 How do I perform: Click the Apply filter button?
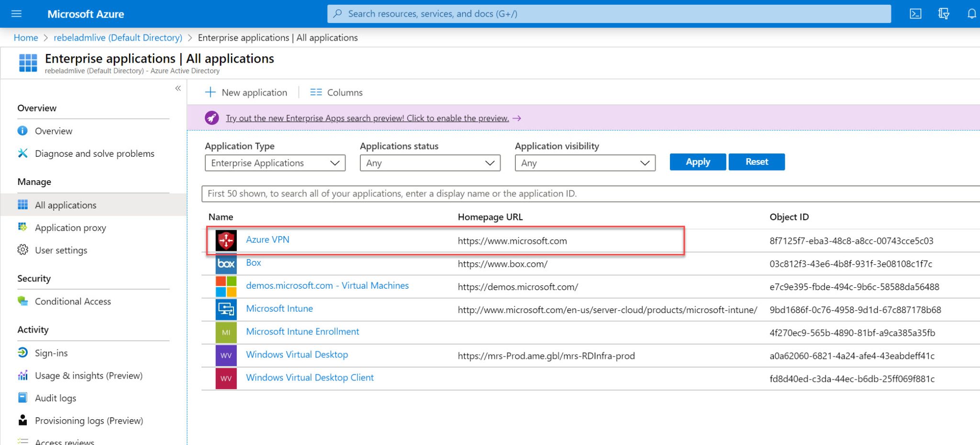(x=697, y=162)
